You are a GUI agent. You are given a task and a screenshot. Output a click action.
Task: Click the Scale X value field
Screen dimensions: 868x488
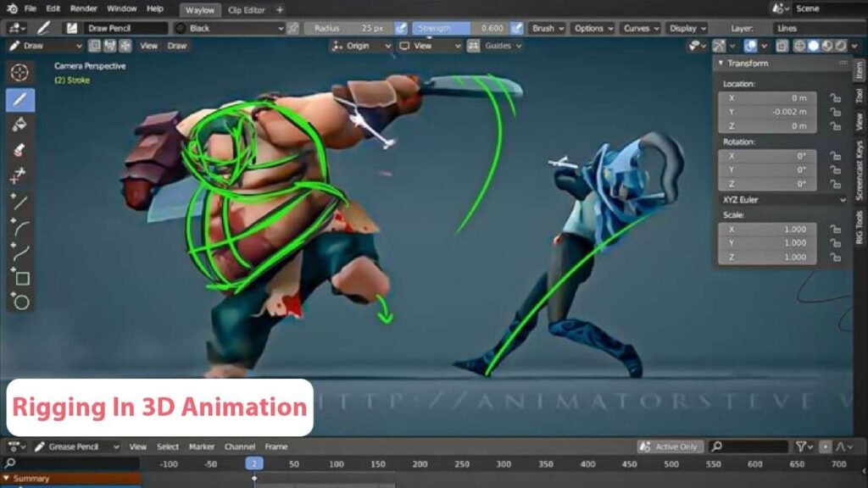pos(767,229)
